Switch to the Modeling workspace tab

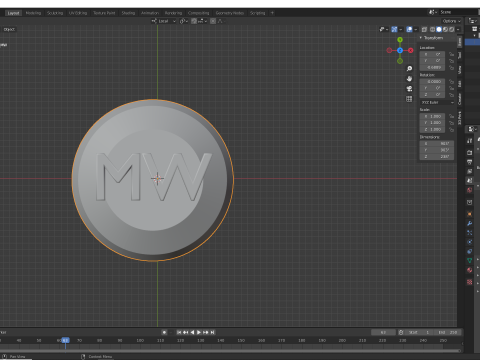(33, 13)
